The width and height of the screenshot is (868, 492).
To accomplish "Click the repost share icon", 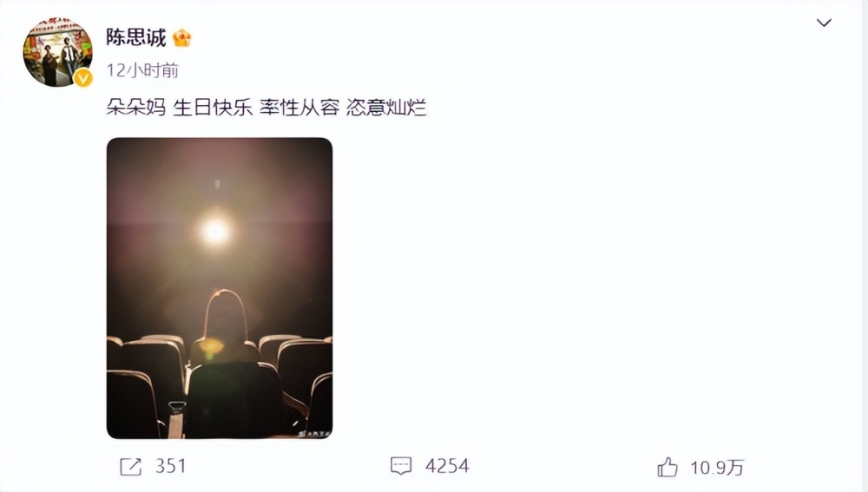I will [131, 467].
